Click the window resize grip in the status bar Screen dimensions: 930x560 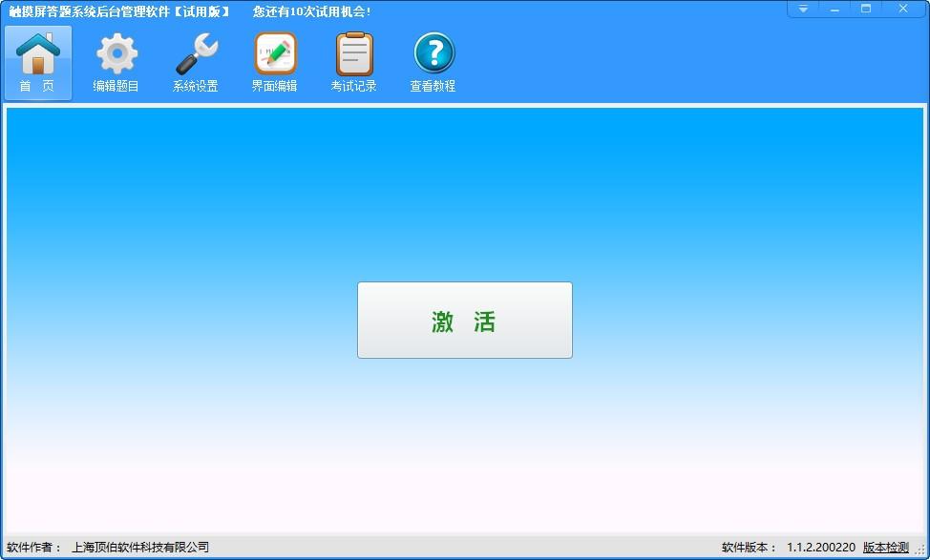(x=920, y=550)
